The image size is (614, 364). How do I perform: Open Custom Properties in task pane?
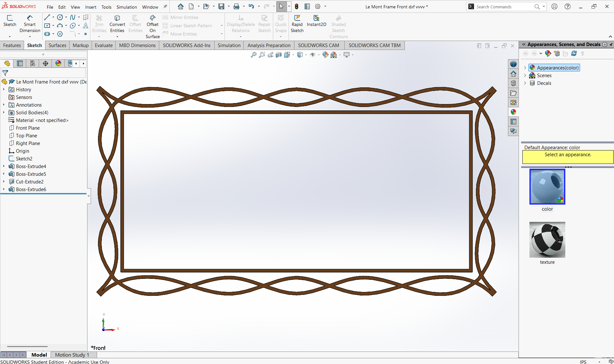[x=513, y=122]
